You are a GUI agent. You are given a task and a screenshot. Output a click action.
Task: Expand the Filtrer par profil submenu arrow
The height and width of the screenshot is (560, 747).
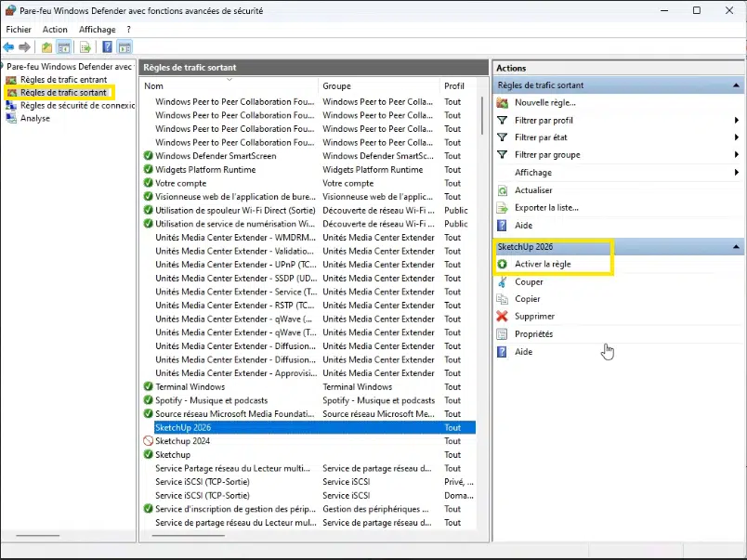pyautogui.click(x=736, y=121)
